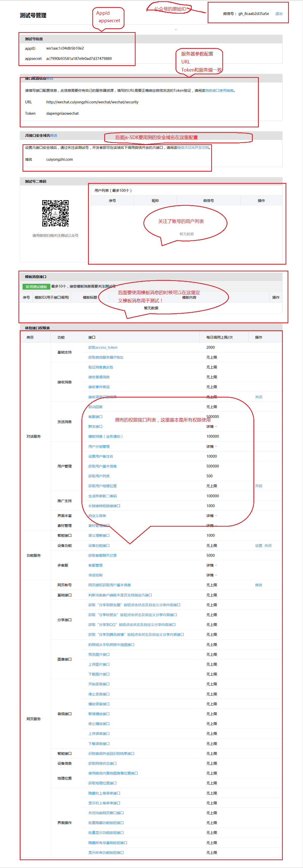This screenshot has height=868, width=303.
Task: Open the 获取地理位置接口 link
Action: coord(102,783)
